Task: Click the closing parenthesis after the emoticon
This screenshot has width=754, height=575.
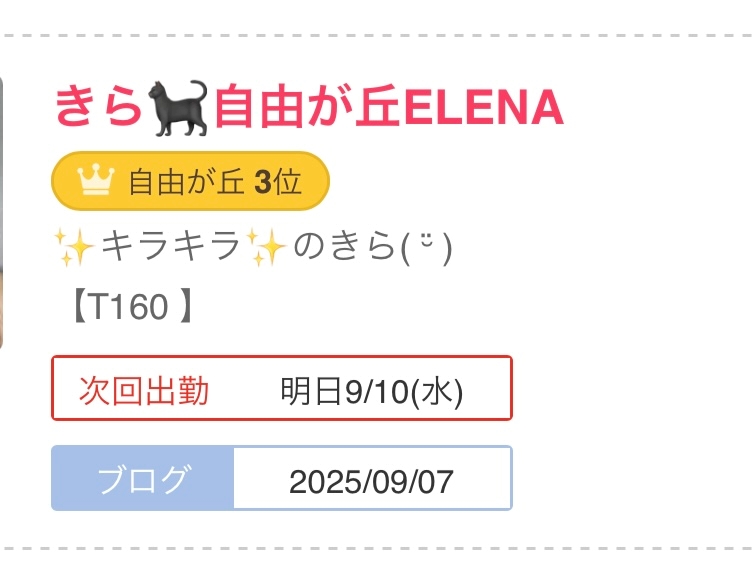Action: [x=447, y=247]
